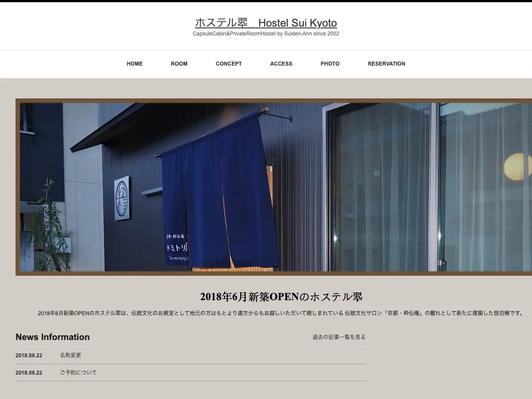Select the CONCEPT menu item
Image resolution: width=532 pixels, height=399 pixels.
pyautogui.click(x=229, y=64)
